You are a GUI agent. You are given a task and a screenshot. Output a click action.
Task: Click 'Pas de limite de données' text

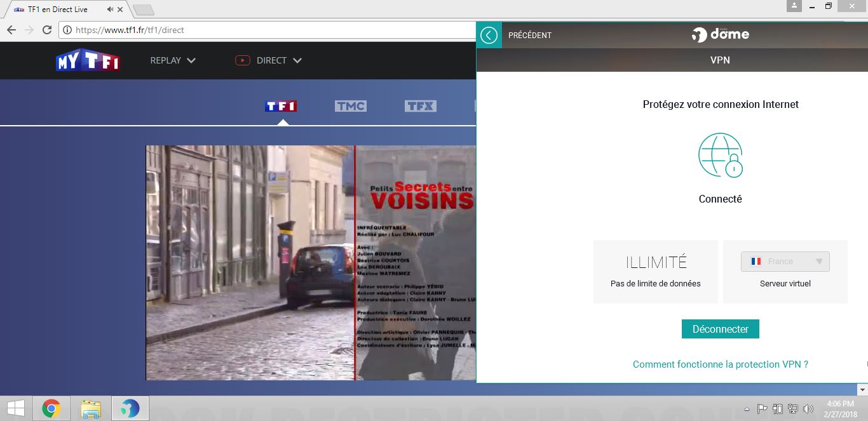pyautogui.click(x=655, y=284)
